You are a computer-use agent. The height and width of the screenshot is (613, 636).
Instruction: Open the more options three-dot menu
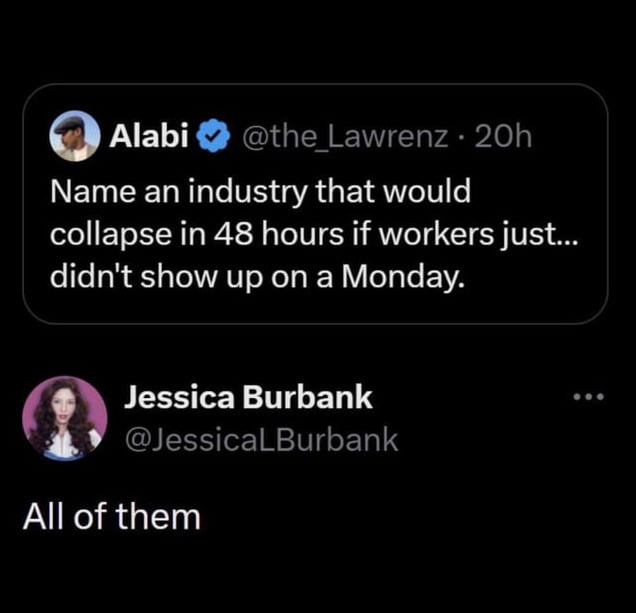(x=589, y=396)
